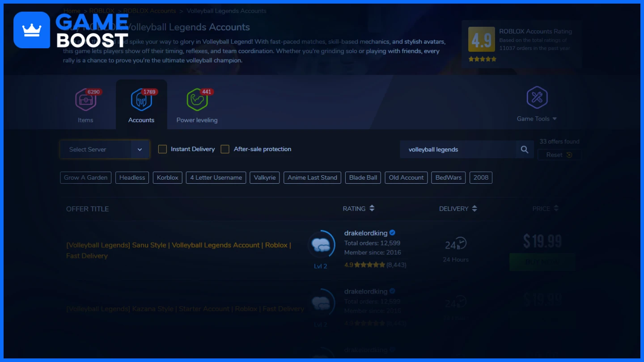The height and width of the screenshot is (362, 644).
Task: Select the Korblox tag
Action: pyautogui.click(x=168, y=177)
